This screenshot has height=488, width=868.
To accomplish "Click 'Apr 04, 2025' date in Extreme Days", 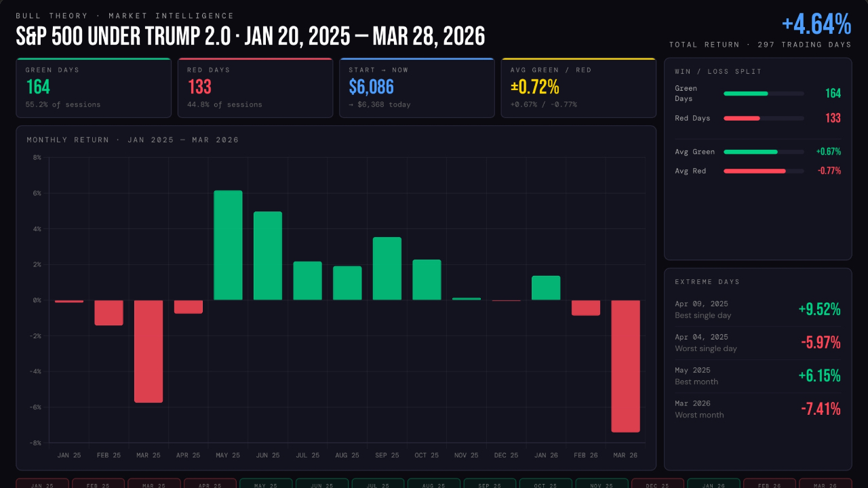I will [701, 337].
